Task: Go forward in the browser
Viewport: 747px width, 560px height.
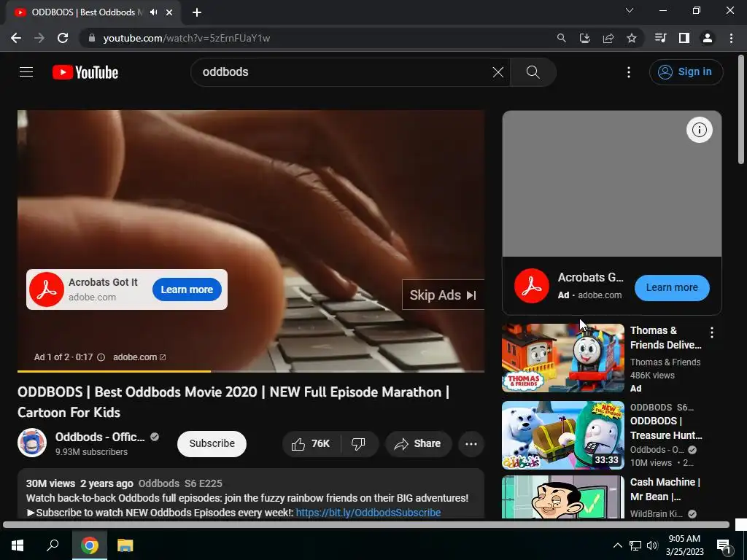Action: 39,38
